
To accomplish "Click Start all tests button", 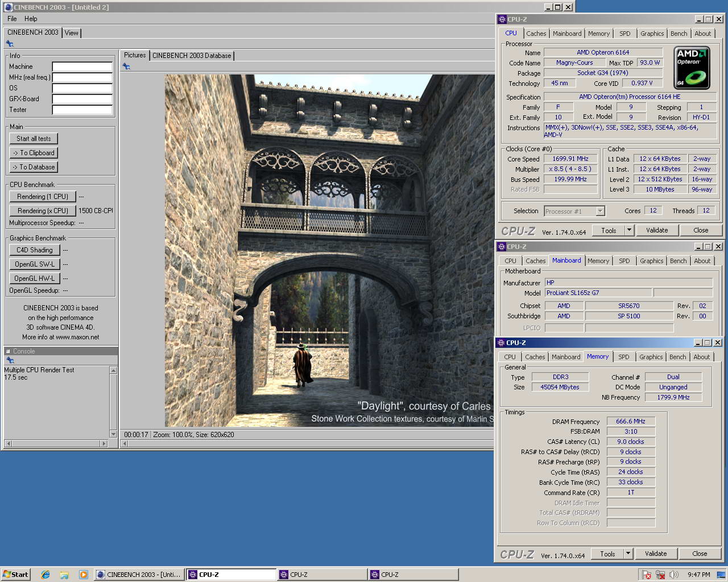I will click(34, 139).
